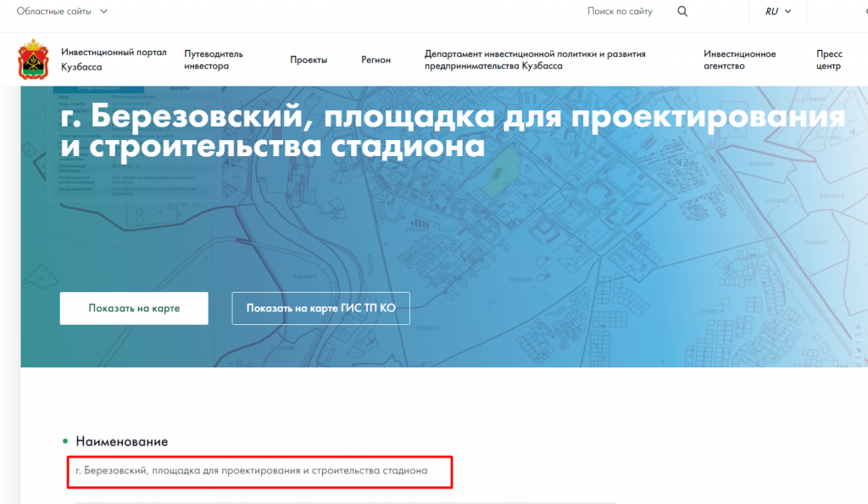Screen dimensions: 868x504
Task: Click the Показать на карте button
Action: tap(134, 309)
